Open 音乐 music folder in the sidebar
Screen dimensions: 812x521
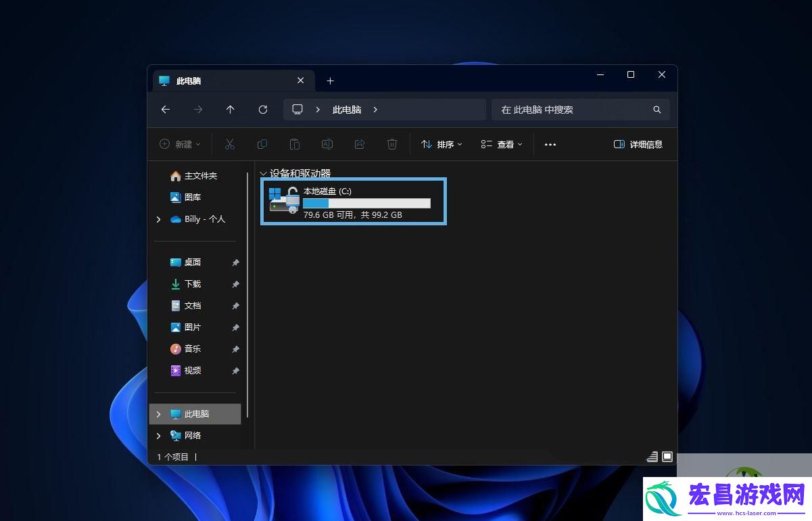pyautogui.click(x=185, y=349)
